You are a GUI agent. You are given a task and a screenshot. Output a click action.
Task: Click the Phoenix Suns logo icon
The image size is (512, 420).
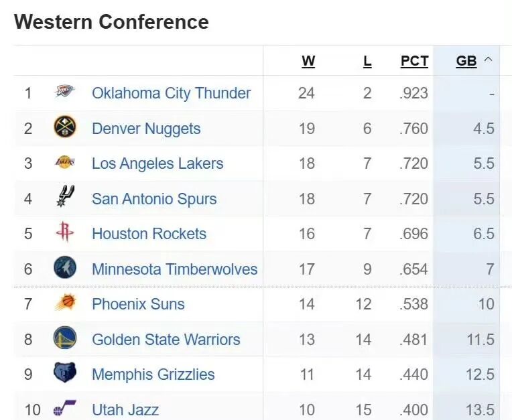[65, 303]
